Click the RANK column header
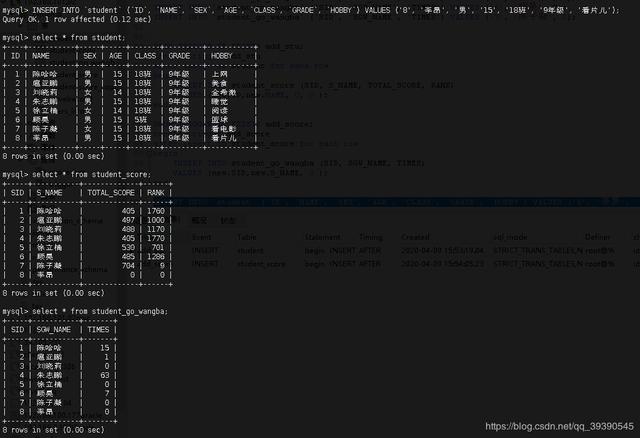The image size is (640, 438). tap(156, 193)
